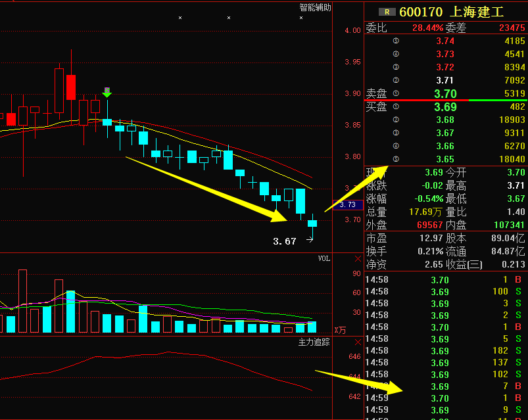This screenshot has height=420, width=528.
Task: Click the R badge beside stock code 600170
Action: point(387,11)
